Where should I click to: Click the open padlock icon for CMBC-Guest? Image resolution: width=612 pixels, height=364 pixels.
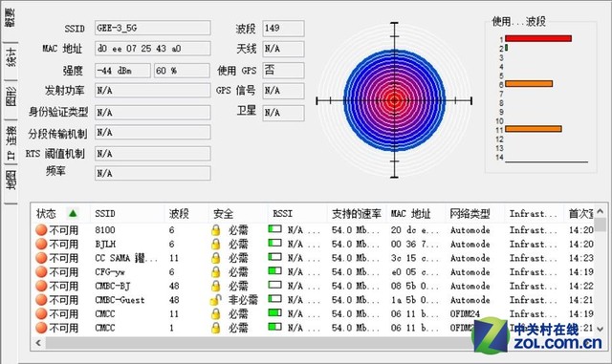pyautogui.click(x=215, y=300)
